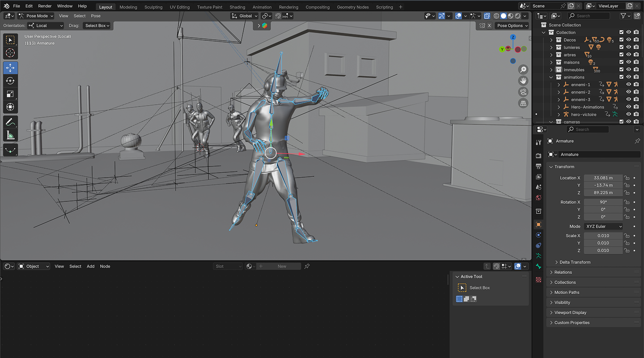Uncheck the Decos collection checkbox
This screenshot has height=358, width=644.
click(x=621, y=40)
